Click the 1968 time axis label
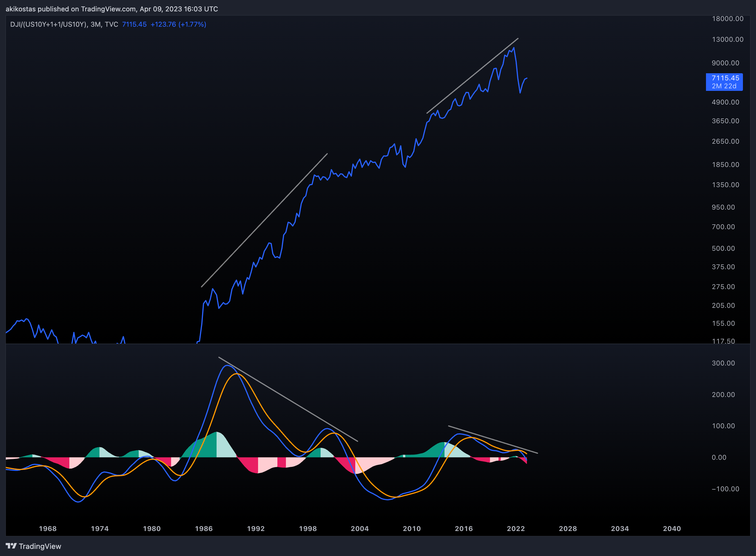Image resolution: width=756 pixels, height=556 pixels. [x=48, y=529]
